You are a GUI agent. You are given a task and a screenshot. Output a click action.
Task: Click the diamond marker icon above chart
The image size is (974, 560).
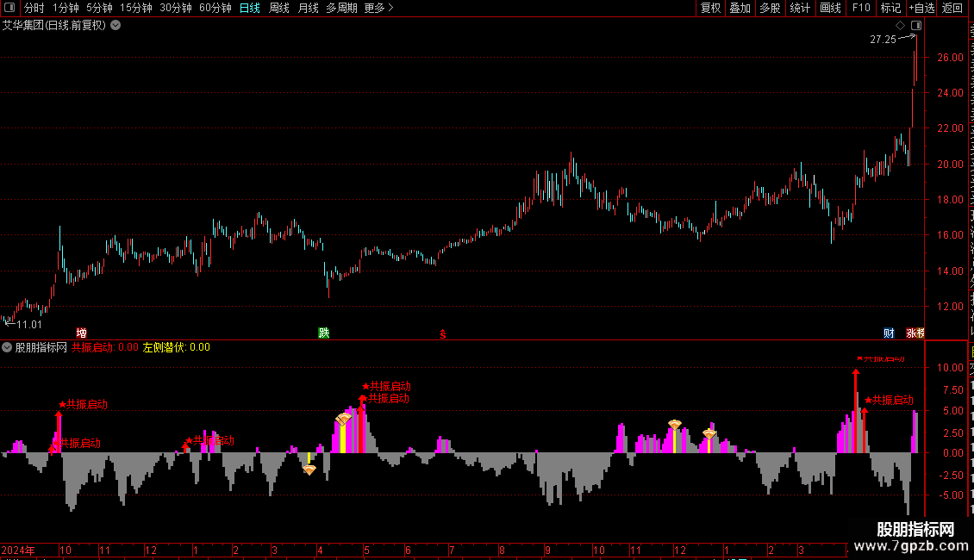click(900, 26)
